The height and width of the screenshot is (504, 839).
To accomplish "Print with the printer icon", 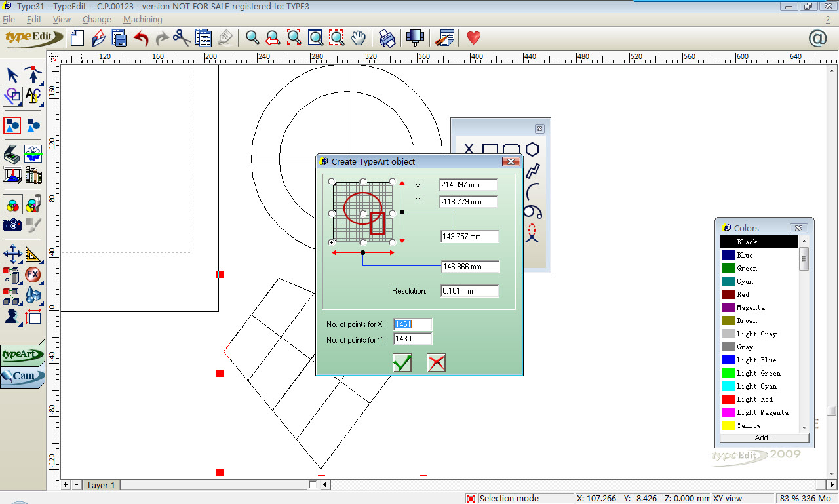I will click(387, 38).
